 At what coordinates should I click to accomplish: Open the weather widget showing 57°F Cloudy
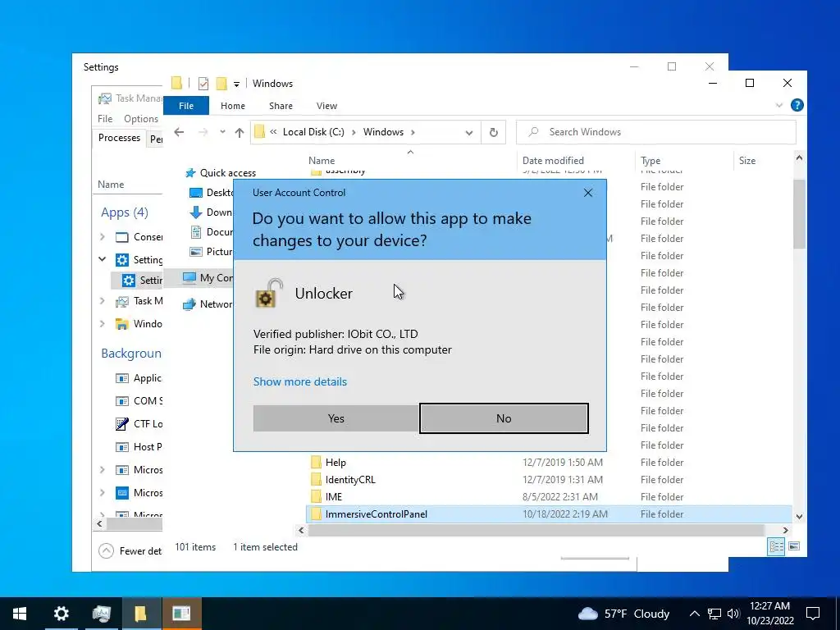pos(624,614)
